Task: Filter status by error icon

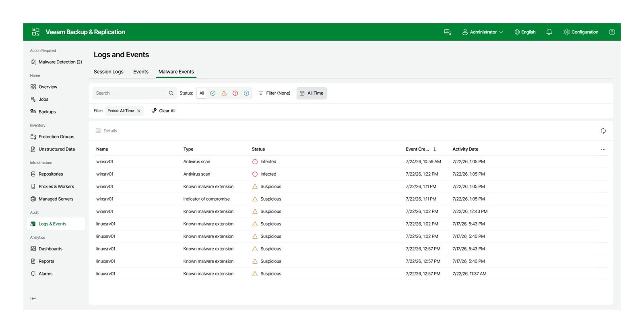Action: coord(235,93)
